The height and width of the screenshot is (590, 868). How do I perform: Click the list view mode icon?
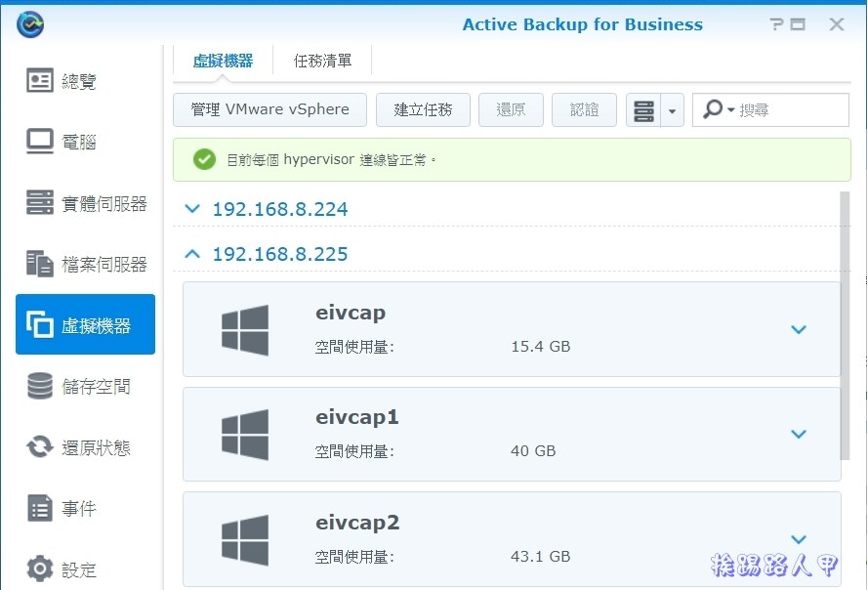[x=643, y=110]
